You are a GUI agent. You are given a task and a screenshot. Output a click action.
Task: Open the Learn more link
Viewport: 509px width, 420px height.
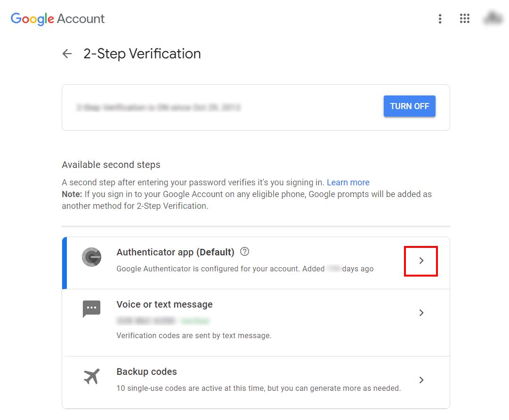point(348,182)
